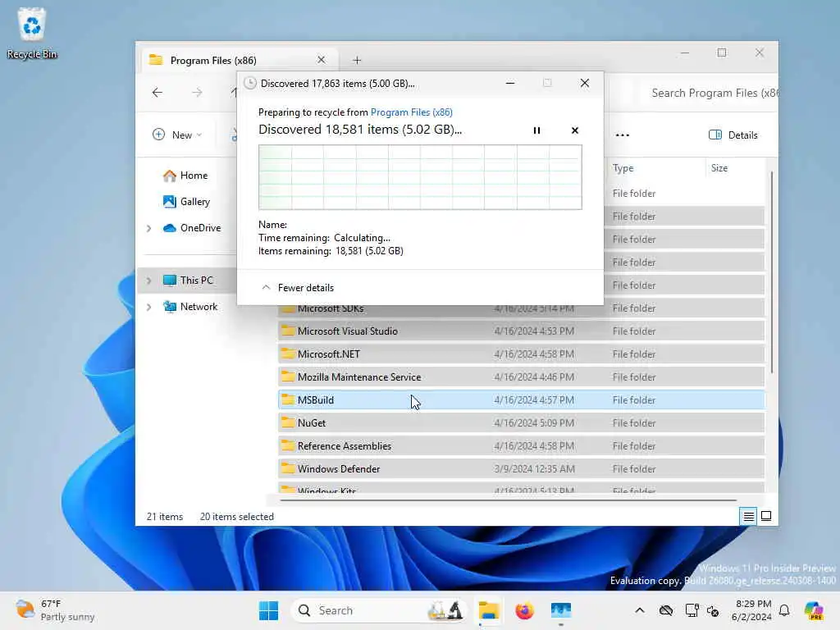Screen dimensions: 840x630
Task: Click the NuGet folder icon
Action: 288,422
